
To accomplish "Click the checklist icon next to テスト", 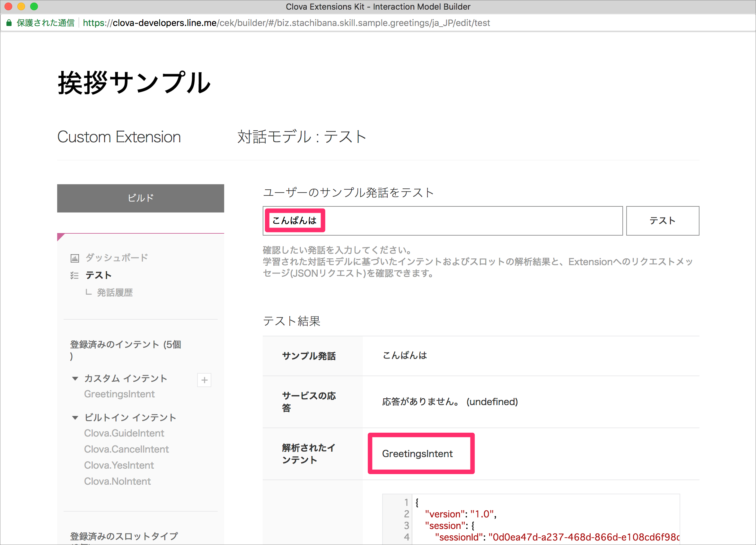I will pyautogui.click(x=75, y=275).
